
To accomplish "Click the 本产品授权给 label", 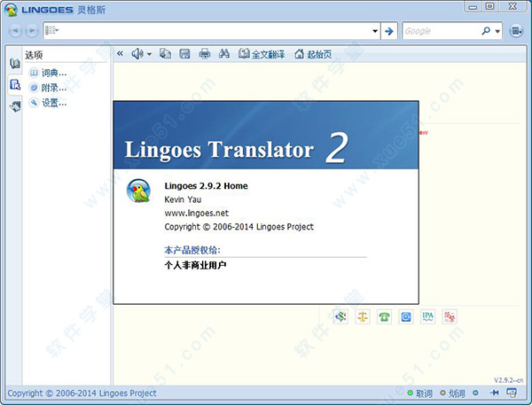I will [x=192, y=250].
